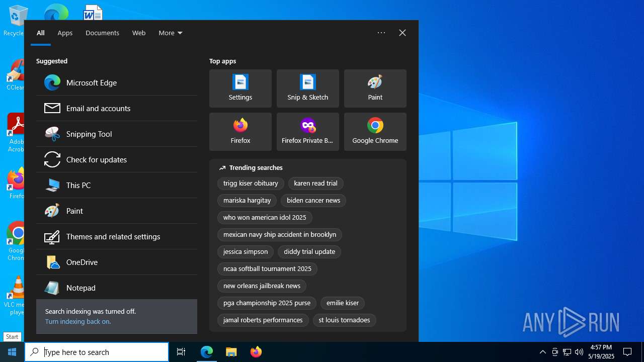Launch Google Chrome tile in Top apps
Viewport: 644px width, 362px height.
[375, 132]
